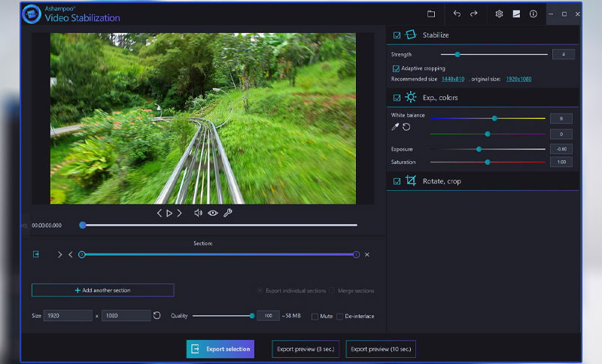Click the playback position handle
Viewport: 602px width, 364px height.
tap(83, 225)
